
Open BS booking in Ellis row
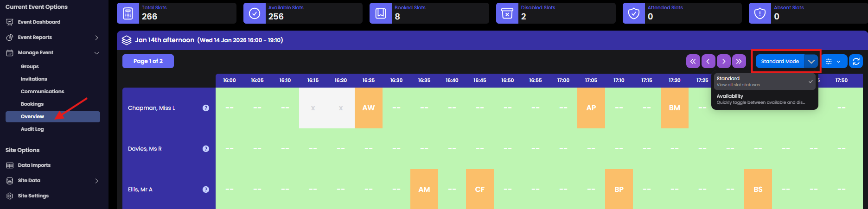[x=758, y=189]
